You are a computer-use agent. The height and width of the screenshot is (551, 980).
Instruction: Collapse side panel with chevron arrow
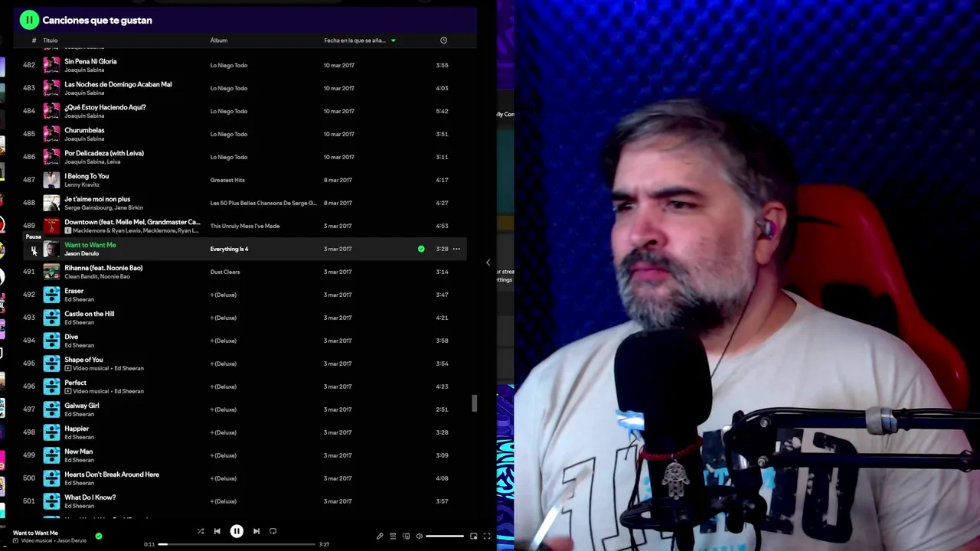488,262
